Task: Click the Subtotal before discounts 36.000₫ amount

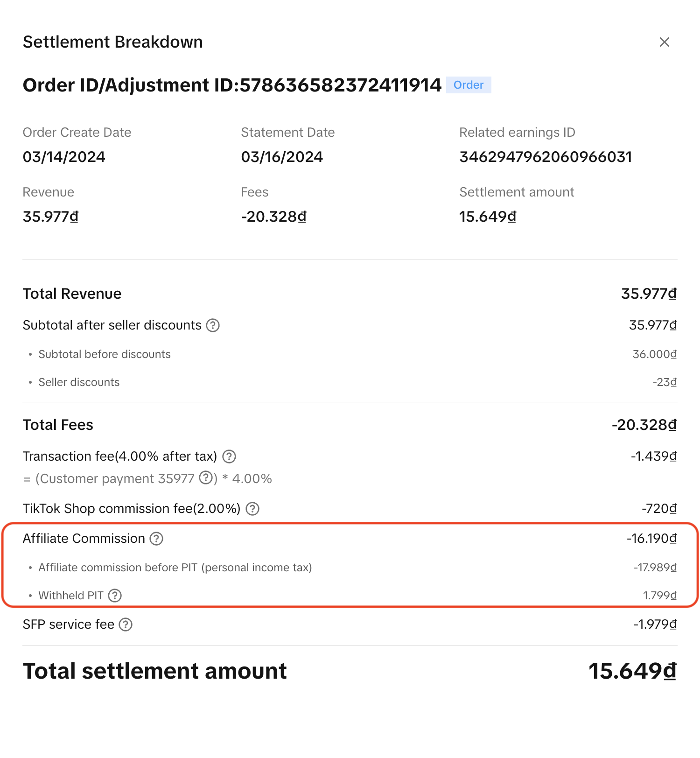Action: 654,354
